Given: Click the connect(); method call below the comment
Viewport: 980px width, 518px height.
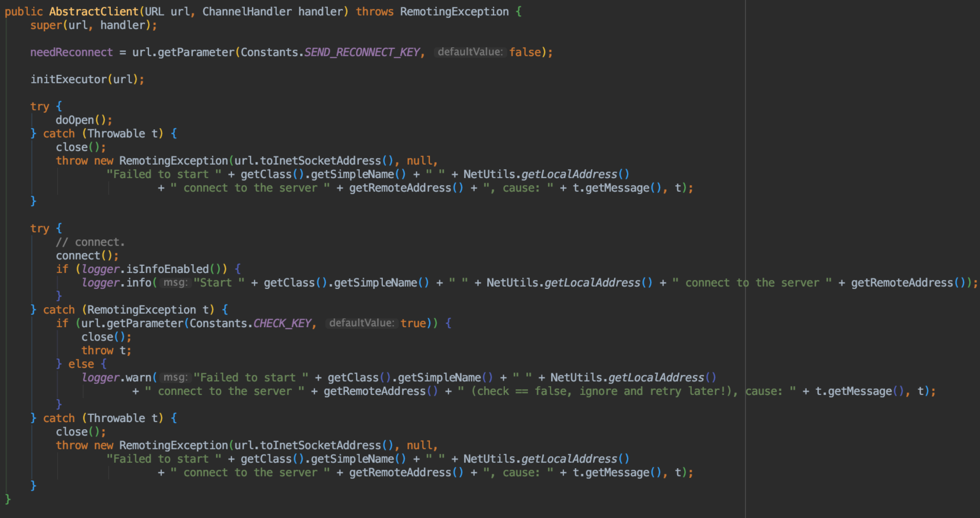Looking at the screenshot, I should pos(87,255).
